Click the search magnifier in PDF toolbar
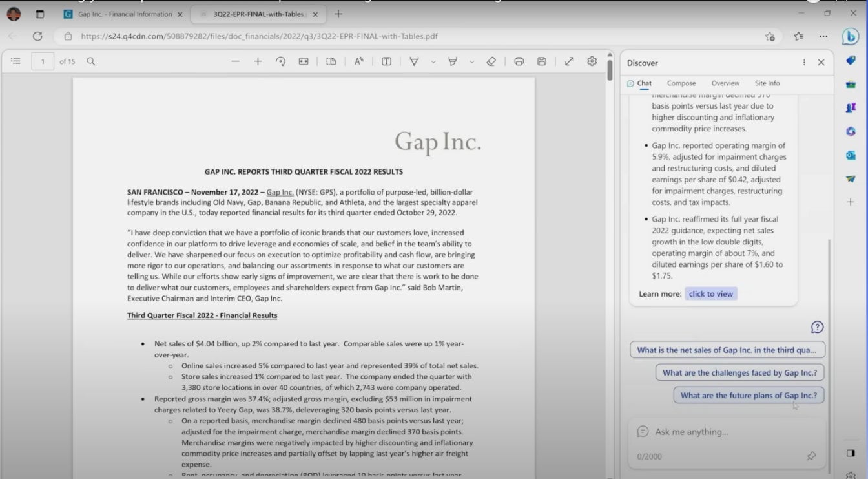Screen dimensions: 868x479 click(91, 61)
